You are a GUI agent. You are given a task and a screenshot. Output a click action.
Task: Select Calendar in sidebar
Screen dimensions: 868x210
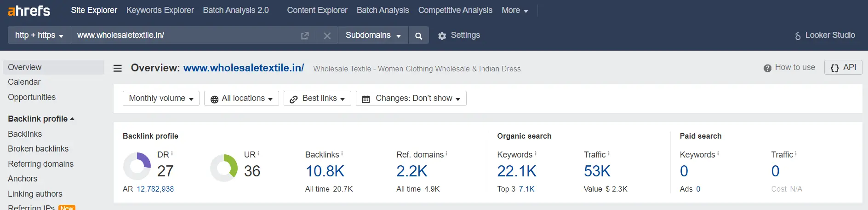(x=24, y=82)
